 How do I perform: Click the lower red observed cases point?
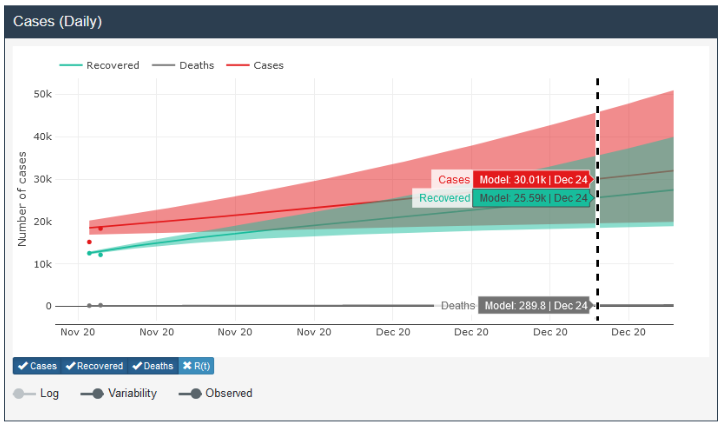pyautogui.click(x=89, y=242)
